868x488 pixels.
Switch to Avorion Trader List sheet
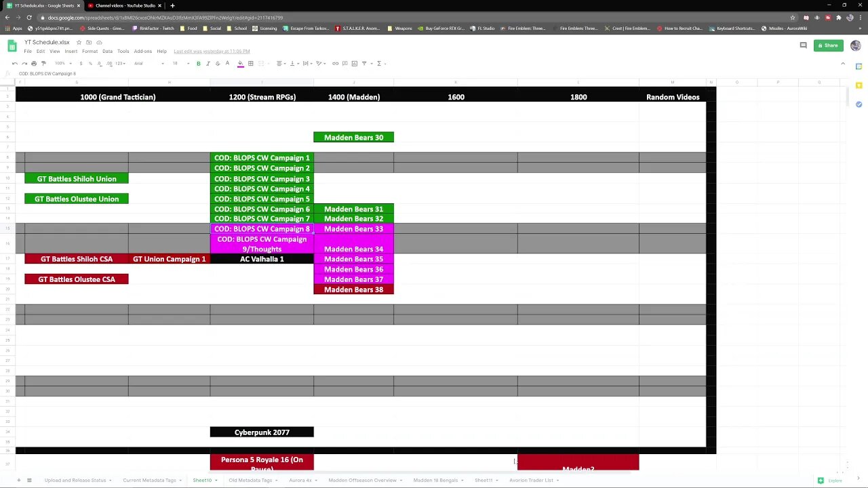(532, 480)
